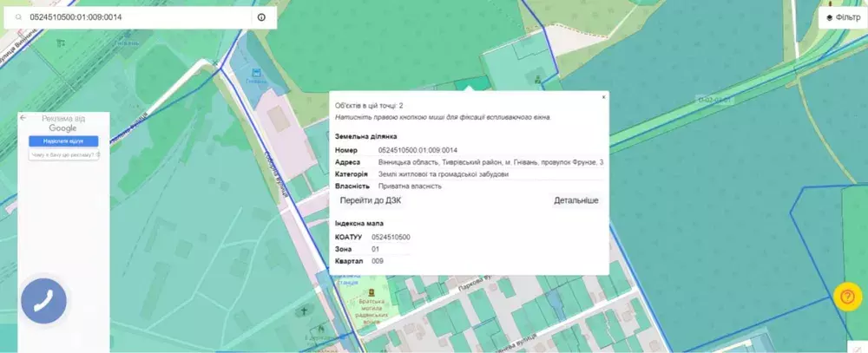The width and height of the screenshot is (868, 353).
Task: Click the parcel address text in popup
Action: point(490,162)
